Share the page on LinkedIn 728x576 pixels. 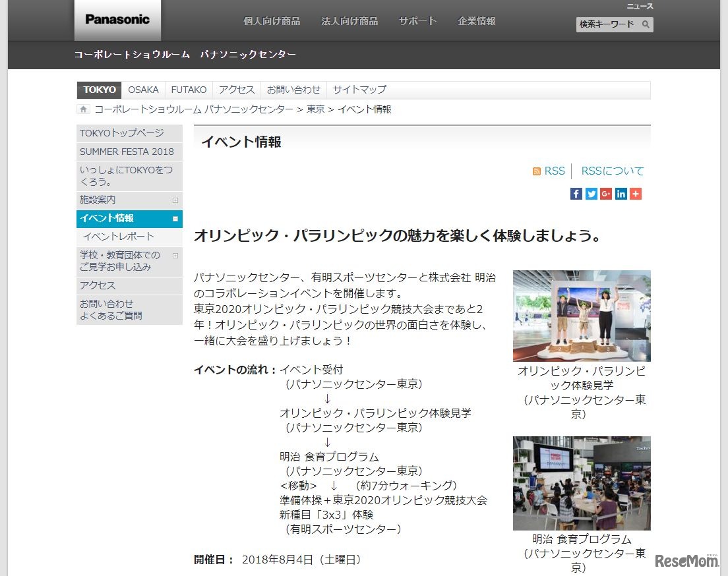click(x=621, y=194)
